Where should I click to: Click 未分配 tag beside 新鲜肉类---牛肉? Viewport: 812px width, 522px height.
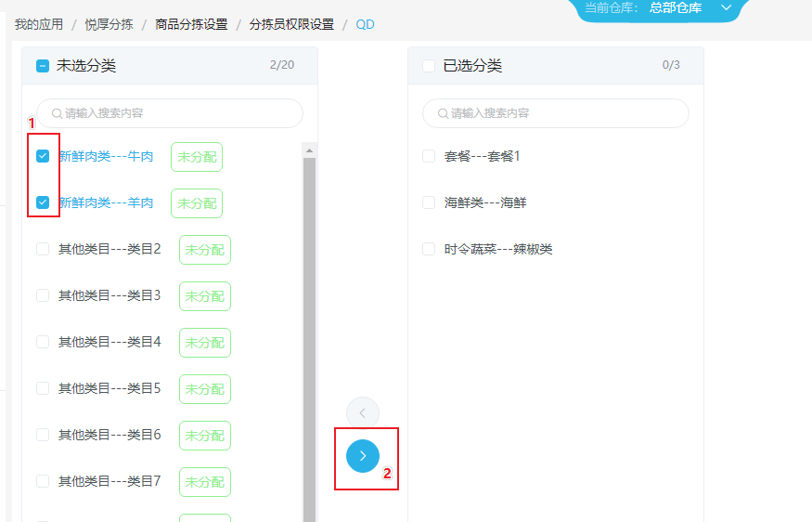[197, 157]
